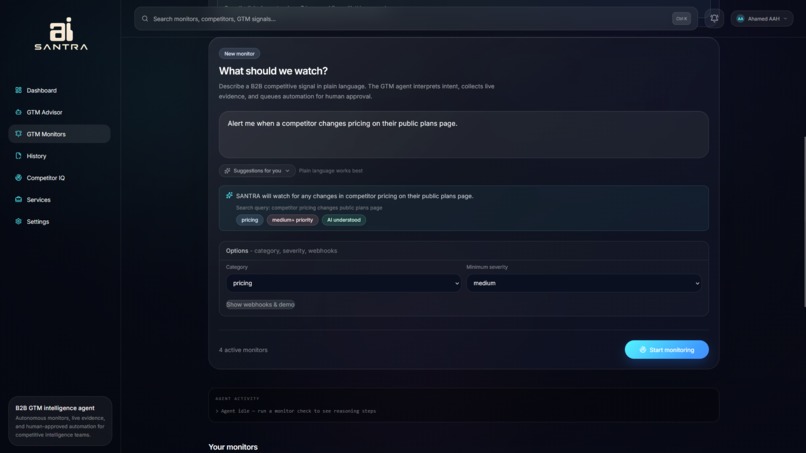Select GTM Monitors in sidebar
This screenshot has height=453, width=806.
59,134
